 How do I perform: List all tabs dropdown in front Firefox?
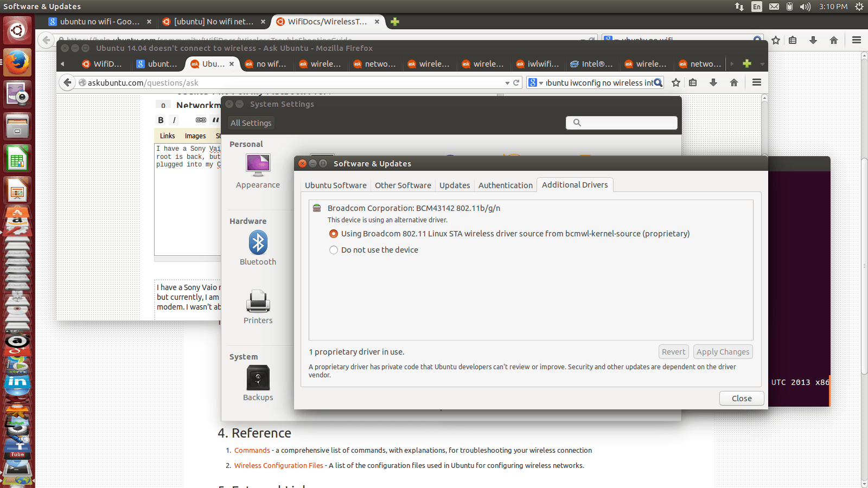[x=762, y=64]
